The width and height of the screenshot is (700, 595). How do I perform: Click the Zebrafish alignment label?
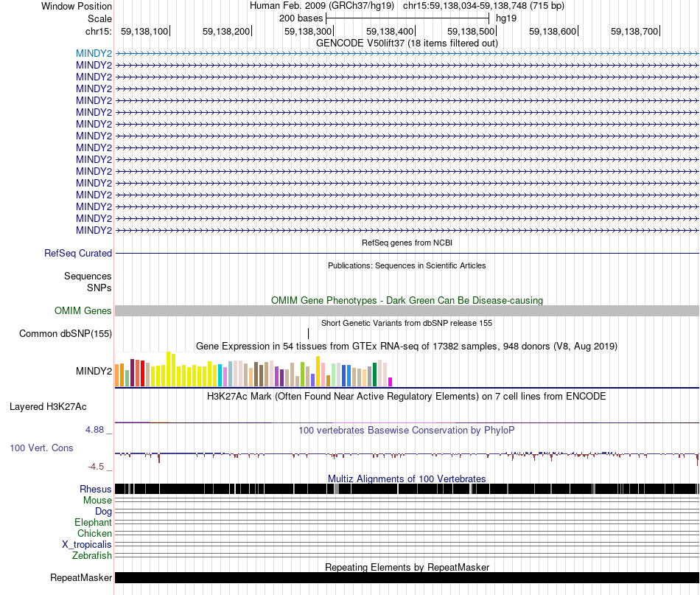[x=92, y=556]
